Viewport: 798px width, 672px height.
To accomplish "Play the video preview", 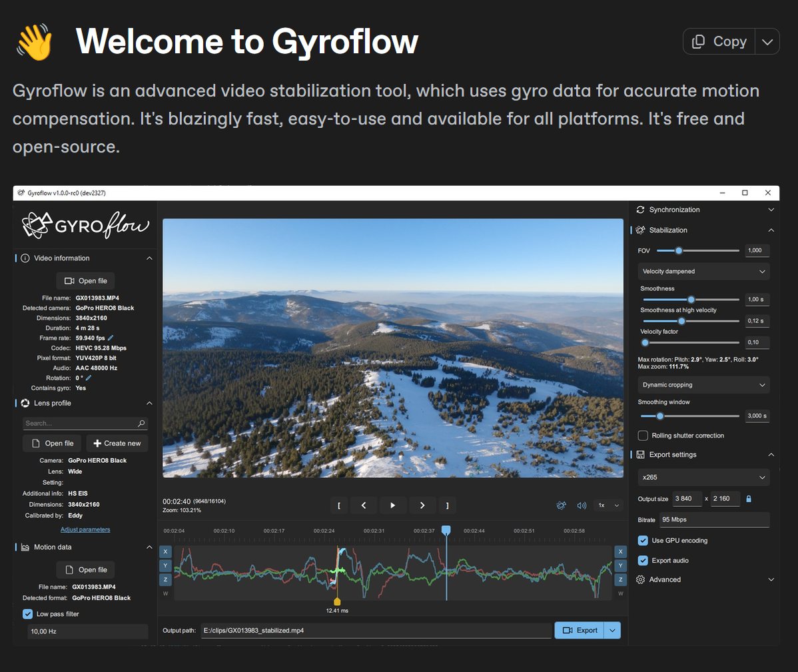I will [x=392, y=505].
